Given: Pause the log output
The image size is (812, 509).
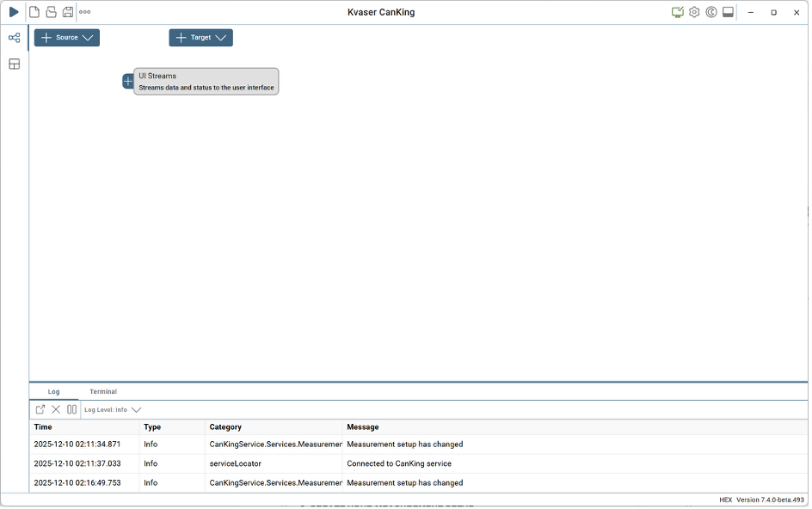Looking at the screenshot, I should (71, 410).
